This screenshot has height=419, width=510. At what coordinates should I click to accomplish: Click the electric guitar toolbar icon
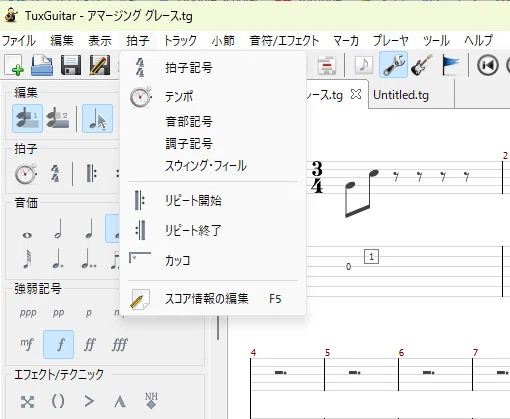[422, 65]
